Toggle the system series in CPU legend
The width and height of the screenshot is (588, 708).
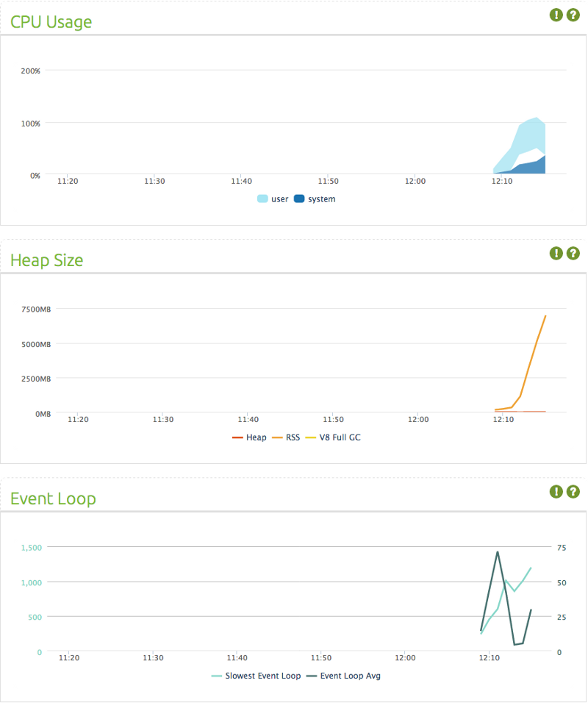[315, 199]
